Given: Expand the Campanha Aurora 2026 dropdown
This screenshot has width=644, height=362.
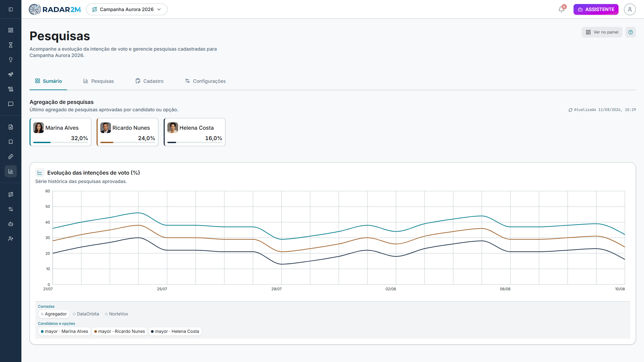Looking at the screenshot, I should [127, 9].
